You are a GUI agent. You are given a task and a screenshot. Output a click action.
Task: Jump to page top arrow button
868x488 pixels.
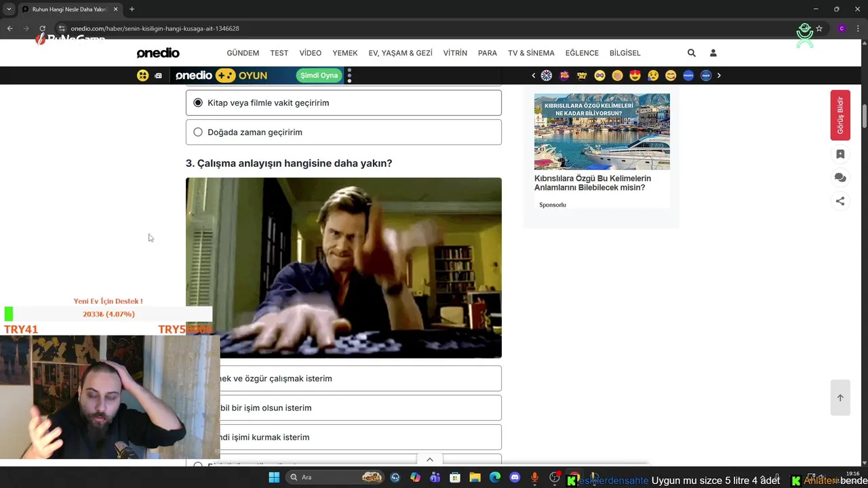point(840,398)
